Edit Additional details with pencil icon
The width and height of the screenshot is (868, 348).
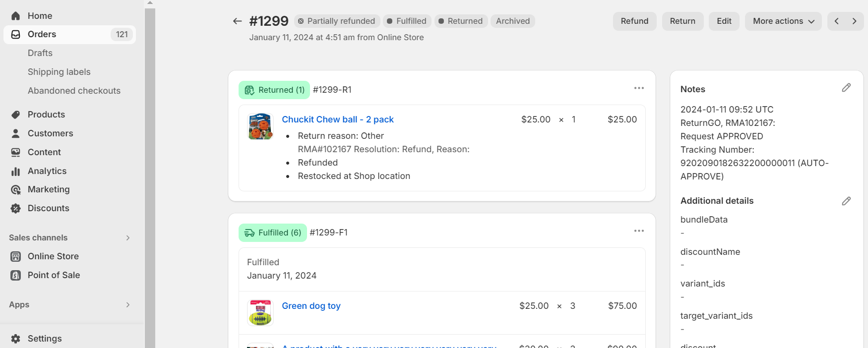(846, 201)
